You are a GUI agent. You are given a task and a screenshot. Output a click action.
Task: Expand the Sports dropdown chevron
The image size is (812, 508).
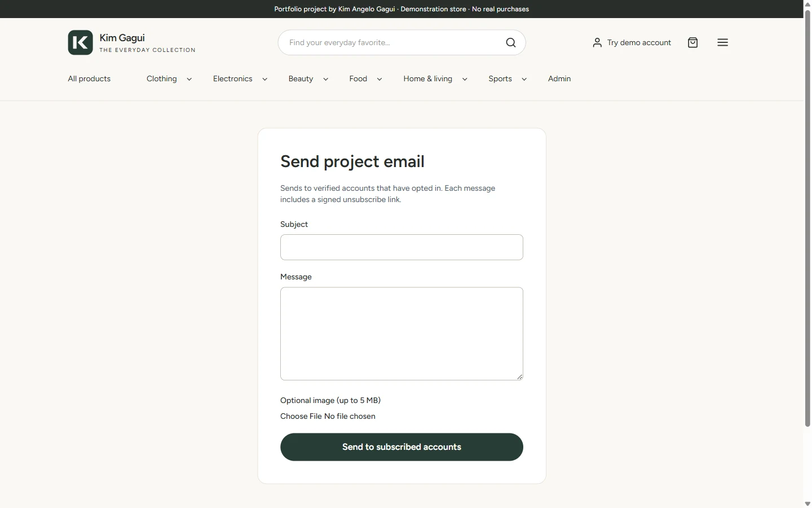click(x=524, y=79)
